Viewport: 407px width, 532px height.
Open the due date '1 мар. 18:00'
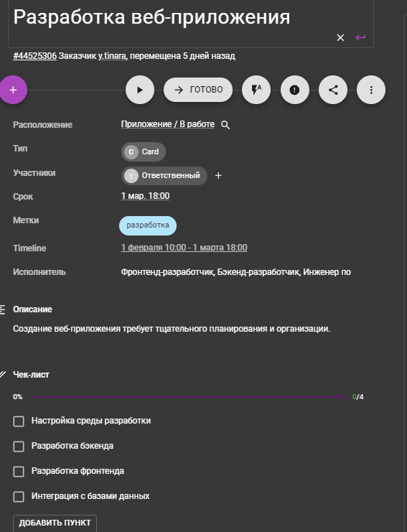(x=145, y=196)
